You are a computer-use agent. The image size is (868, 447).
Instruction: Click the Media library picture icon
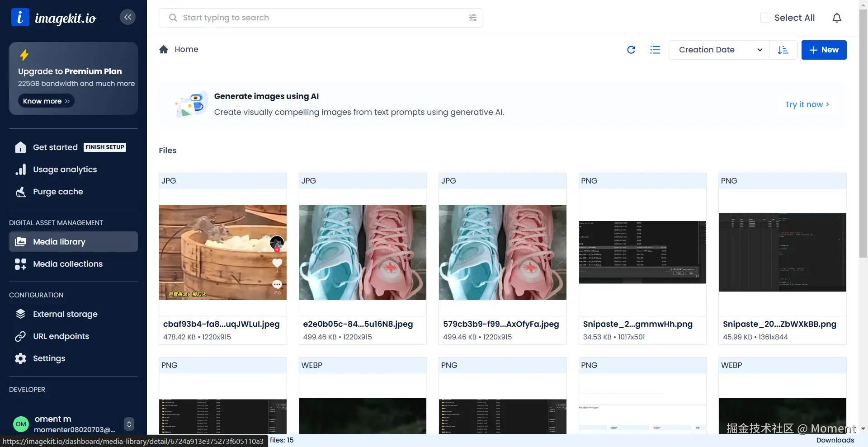pos(20,242)
